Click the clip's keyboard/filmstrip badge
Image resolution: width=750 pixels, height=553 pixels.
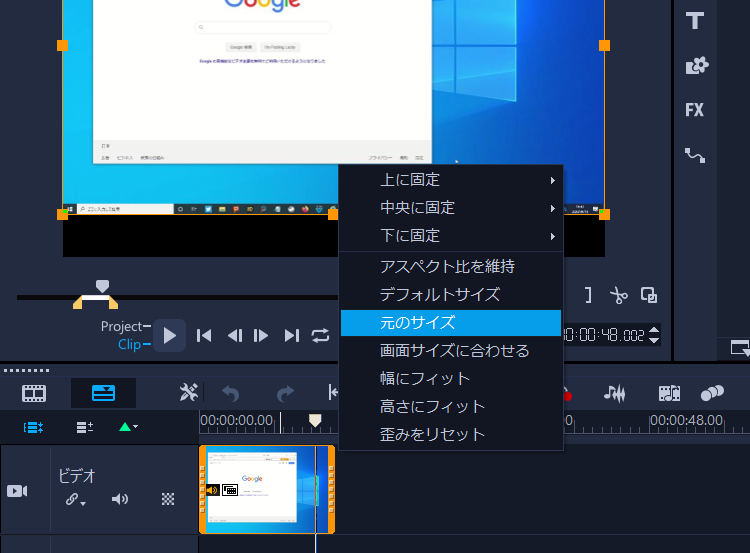[230, 490]
